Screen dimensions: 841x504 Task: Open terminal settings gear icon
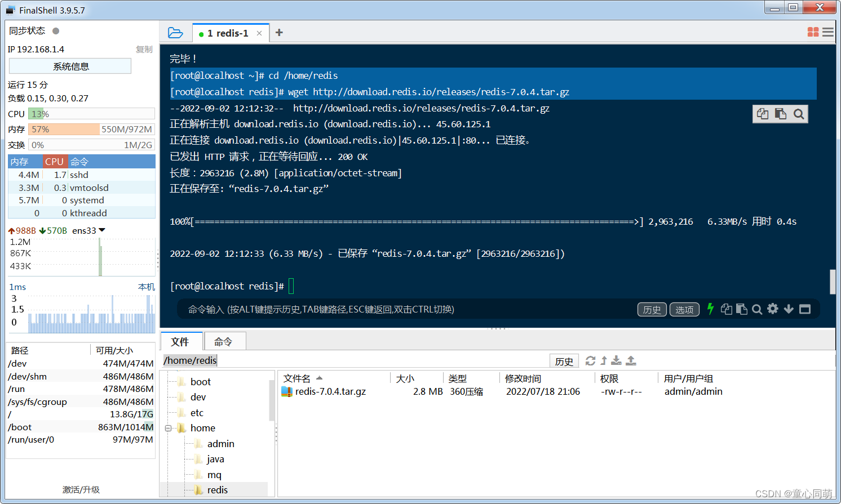click(x=773, y=309)
